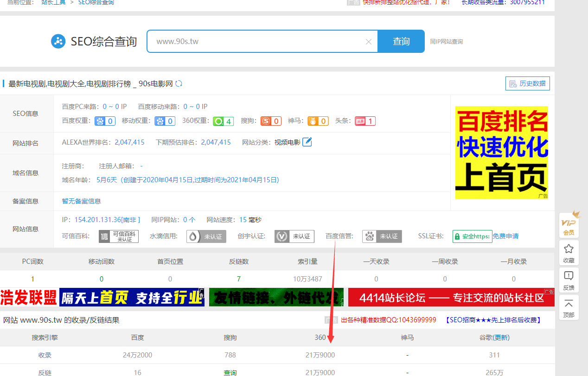Click the 360 收录 value 21万9000

(x=320, y=355)
